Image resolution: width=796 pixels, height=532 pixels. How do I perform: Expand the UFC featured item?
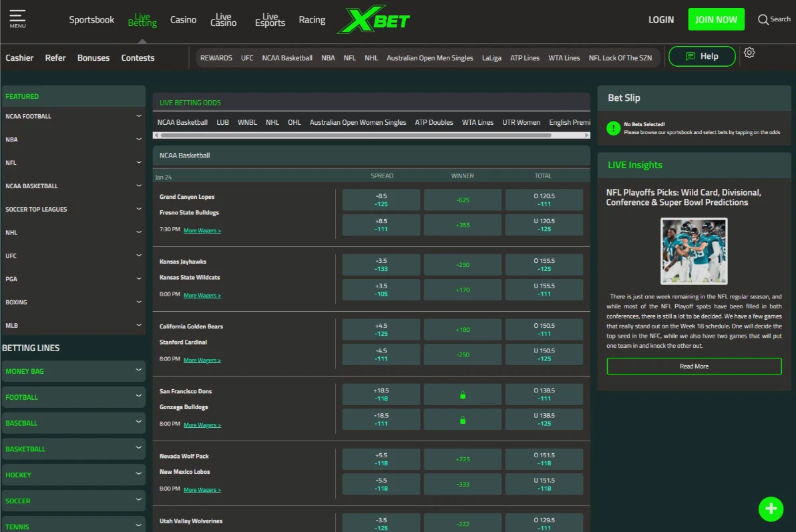pos(73,256)
